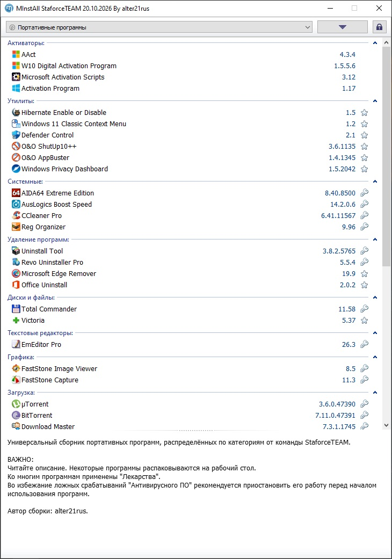The image size is (392, 559).
Task: Collapse the Загрузка section
Action: point(375,393)
